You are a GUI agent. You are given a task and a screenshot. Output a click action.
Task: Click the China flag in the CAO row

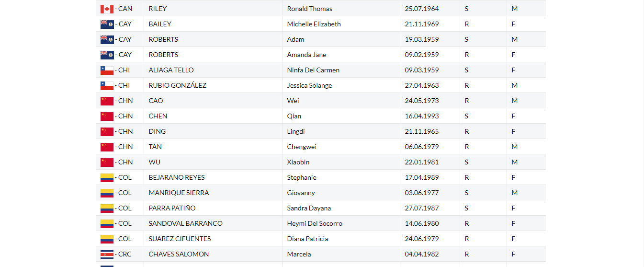pos(107,101)
